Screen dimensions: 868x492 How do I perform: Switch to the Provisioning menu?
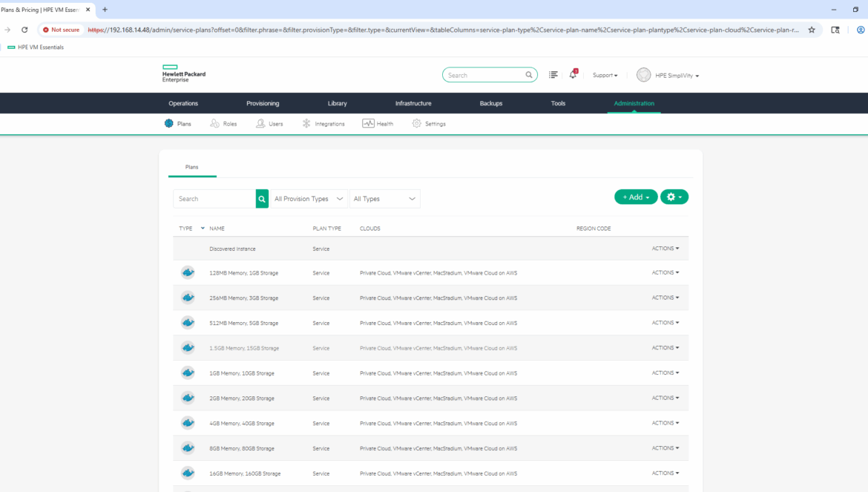tap(263, 103)
